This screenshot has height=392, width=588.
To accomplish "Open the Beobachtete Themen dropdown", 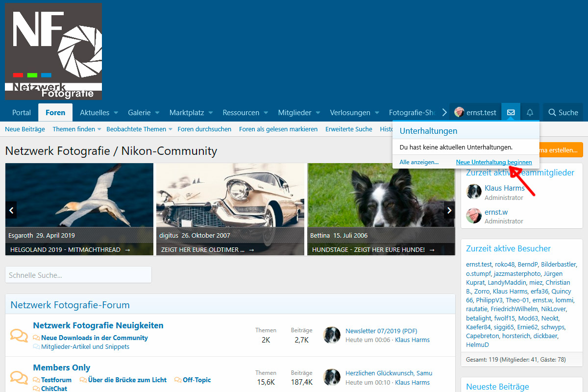I will [139, 129].
